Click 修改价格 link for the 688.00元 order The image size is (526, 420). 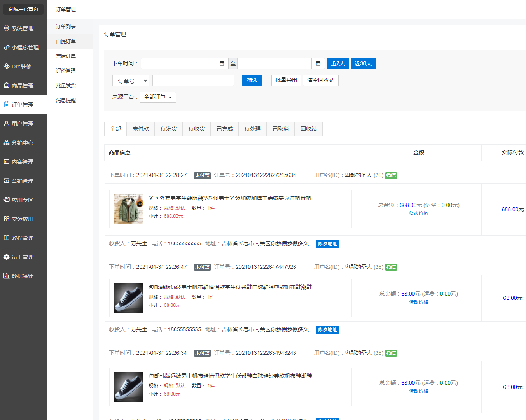coord(419,213)
